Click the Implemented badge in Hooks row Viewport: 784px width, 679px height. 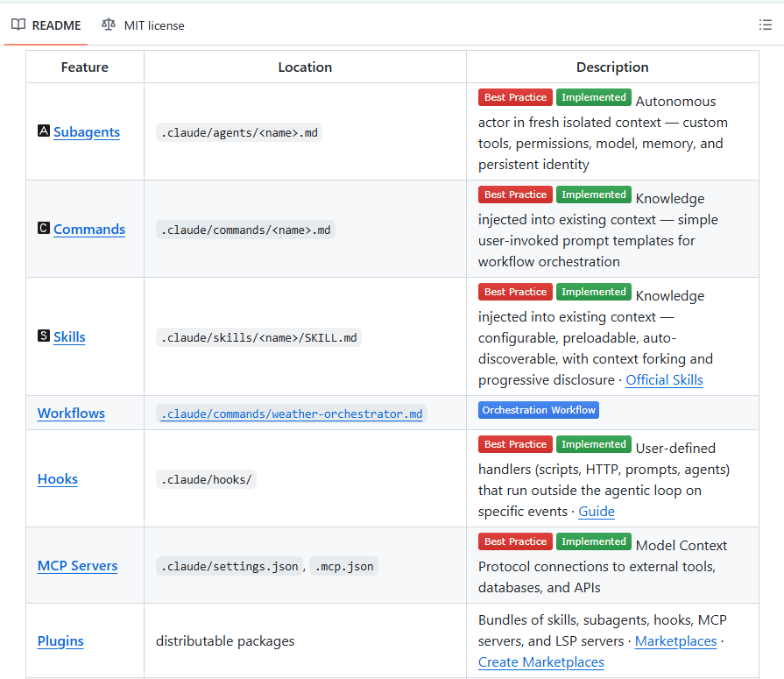pos(594,444)
